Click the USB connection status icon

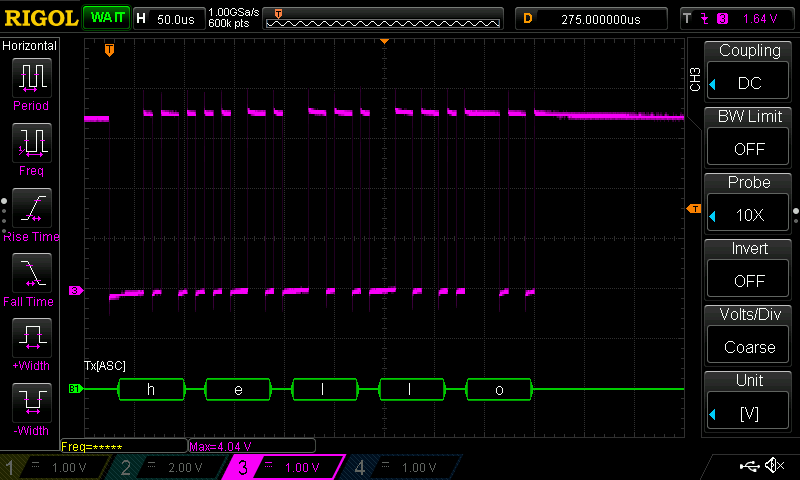tap(748, 466)
